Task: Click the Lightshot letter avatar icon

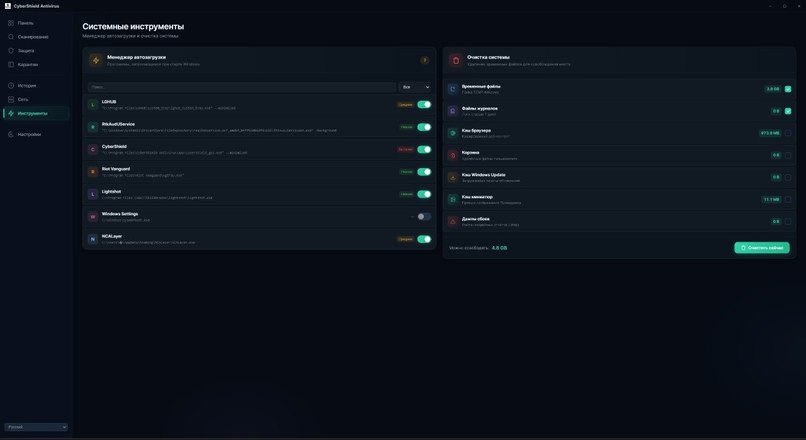Action: click(93, 194)
